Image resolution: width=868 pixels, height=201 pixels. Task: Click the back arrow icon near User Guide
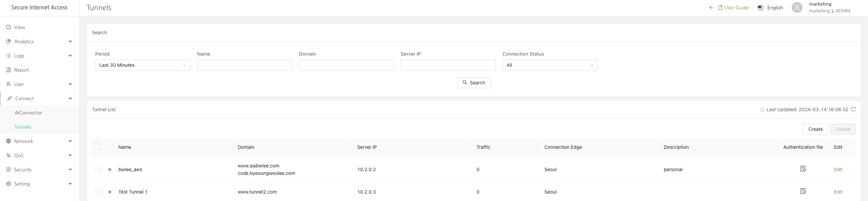pos(711,7)
